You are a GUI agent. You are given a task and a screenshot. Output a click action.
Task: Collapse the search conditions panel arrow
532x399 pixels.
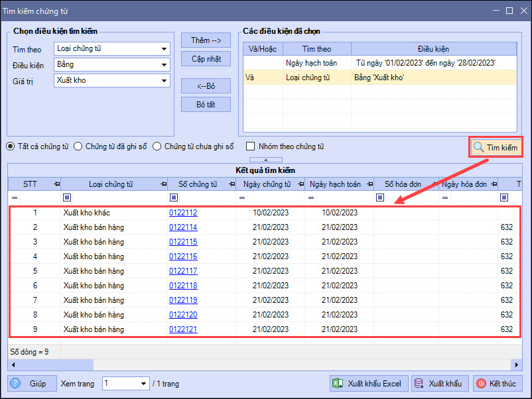[264, 160]
